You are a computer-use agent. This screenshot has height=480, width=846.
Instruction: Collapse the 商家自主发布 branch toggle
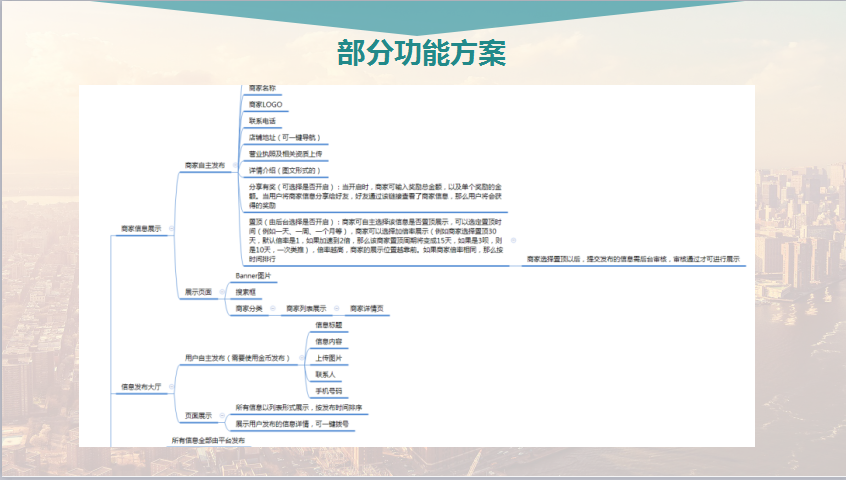[x=234, y=165]
